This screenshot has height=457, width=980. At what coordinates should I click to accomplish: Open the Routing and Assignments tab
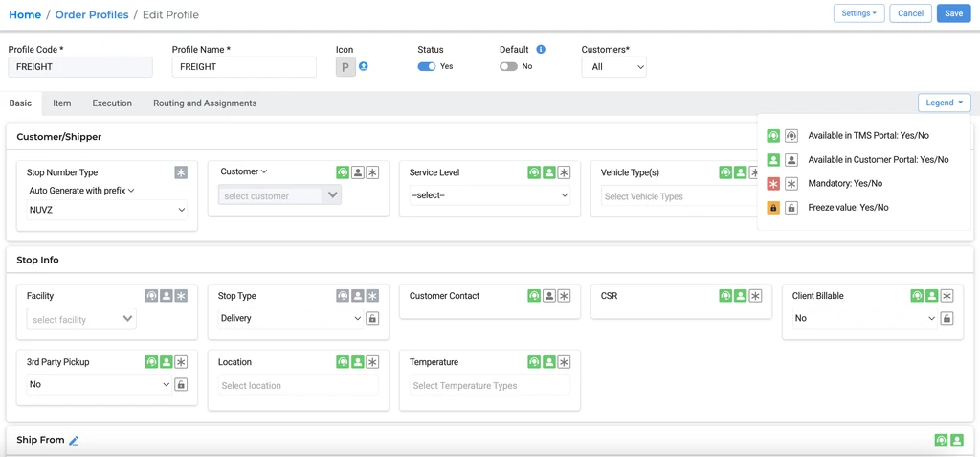coord(205,103)
